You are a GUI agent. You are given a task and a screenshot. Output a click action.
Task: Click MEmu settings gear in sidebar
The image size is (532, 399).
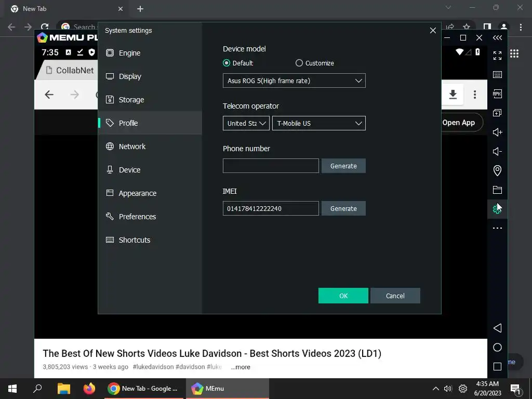496,209
